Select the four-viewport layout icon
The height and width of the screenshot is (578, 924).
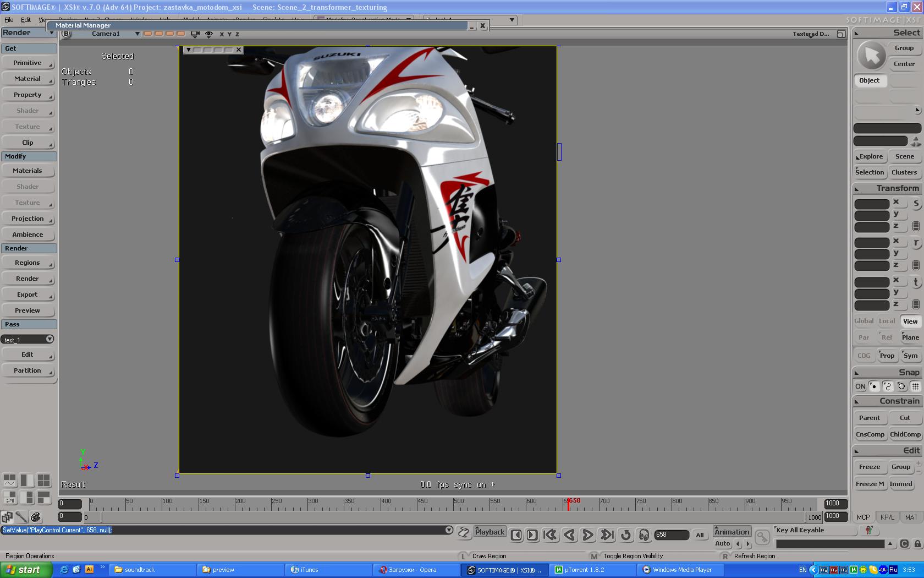[43, 480]
